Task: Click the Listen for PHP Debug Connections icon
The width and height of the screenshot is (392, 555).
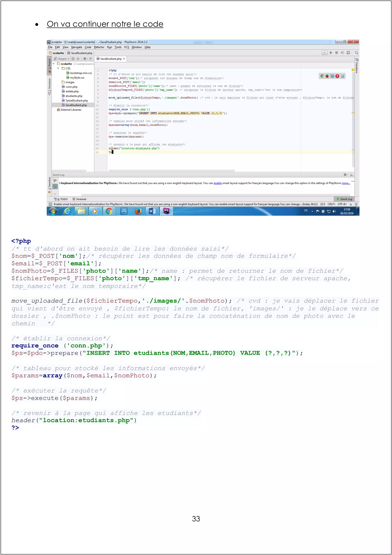Action: point(348,53)
